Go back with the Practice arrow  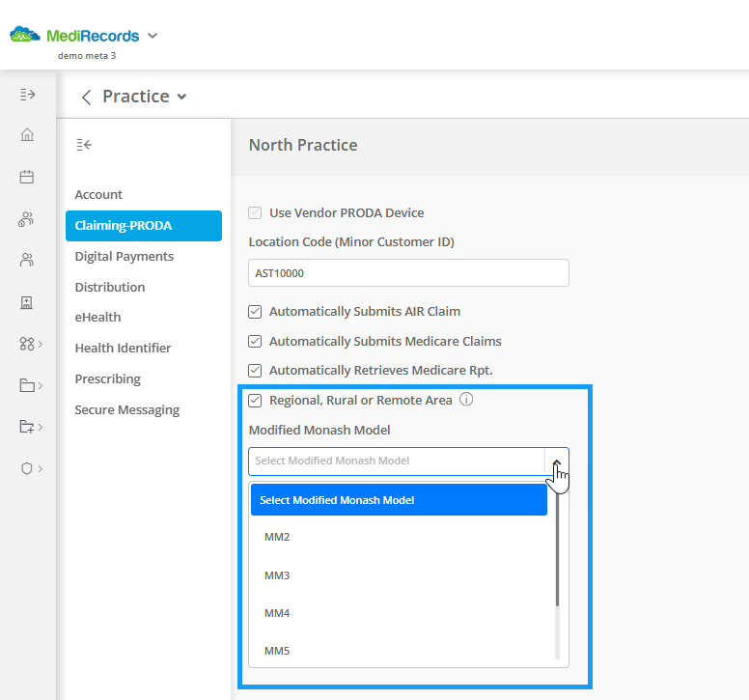tap(86, 97)
